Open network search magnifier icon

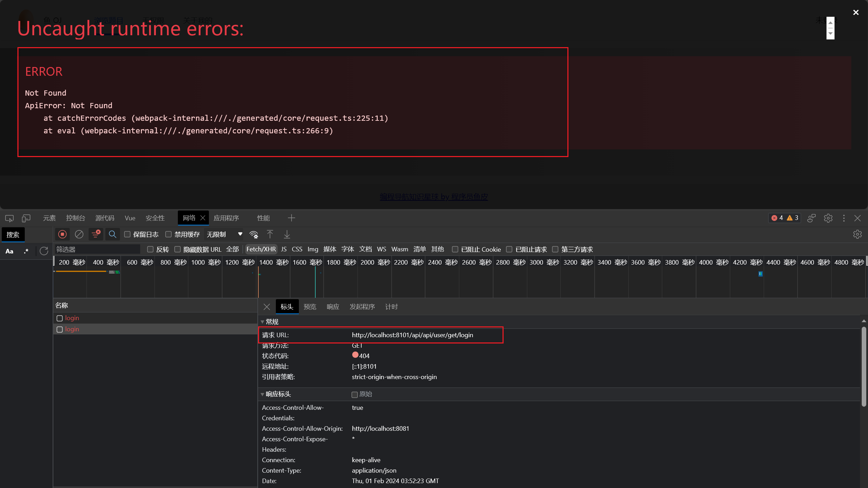tap(112, 234)
